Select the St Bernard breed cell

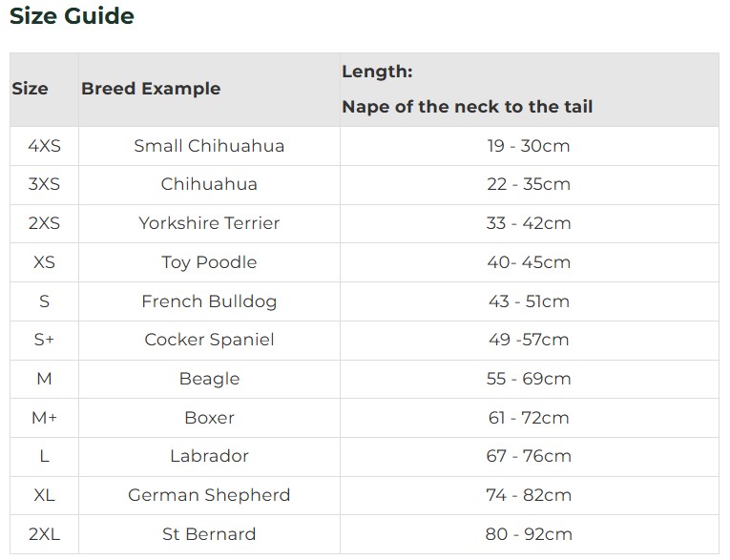click(209, 534)
